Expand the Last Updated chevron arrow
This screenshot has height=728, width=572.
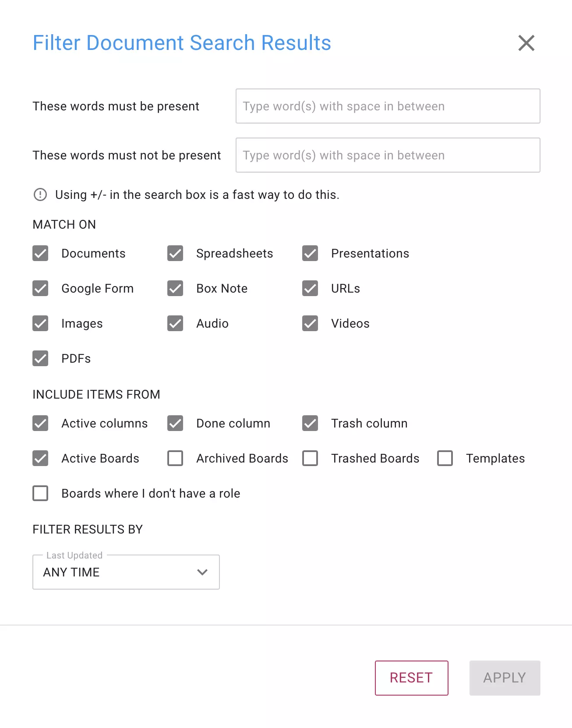coord(202,572)
